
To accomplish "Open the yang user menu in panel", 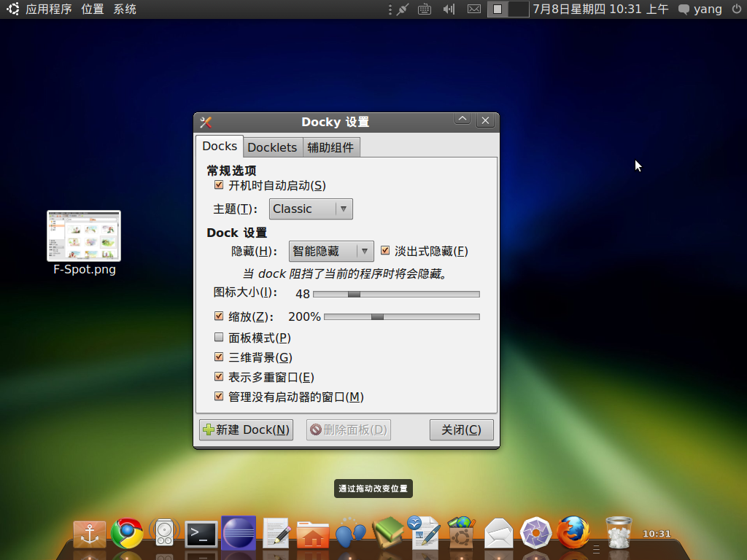I will click(x=700, y=9).
